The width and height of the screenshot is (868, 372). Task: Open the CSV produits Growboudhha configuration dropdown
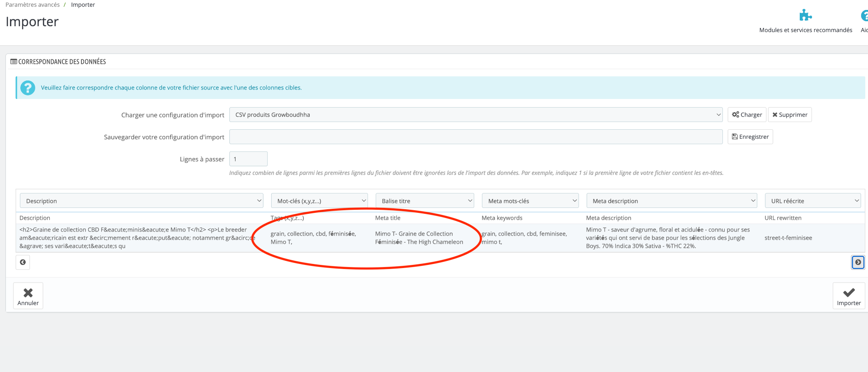click(476, 115)
